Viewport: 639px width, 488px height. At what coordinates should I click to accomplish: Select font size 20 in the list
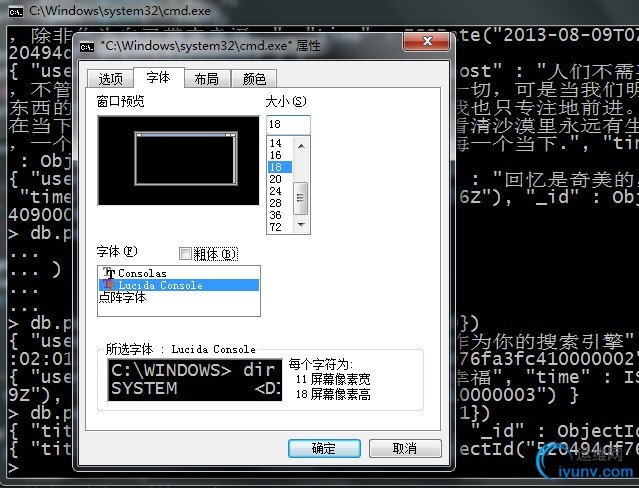280,179
